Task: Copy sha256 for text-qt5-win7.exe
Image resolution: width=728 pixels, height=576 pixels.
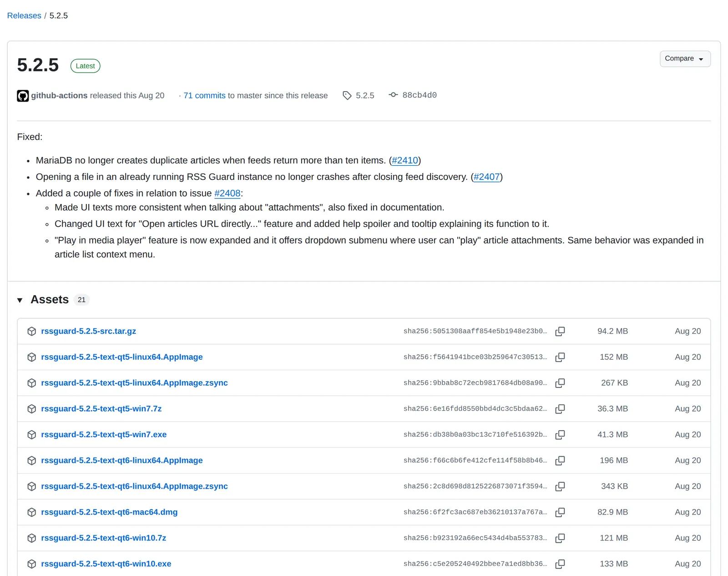Action: click(x=560, y=435)
